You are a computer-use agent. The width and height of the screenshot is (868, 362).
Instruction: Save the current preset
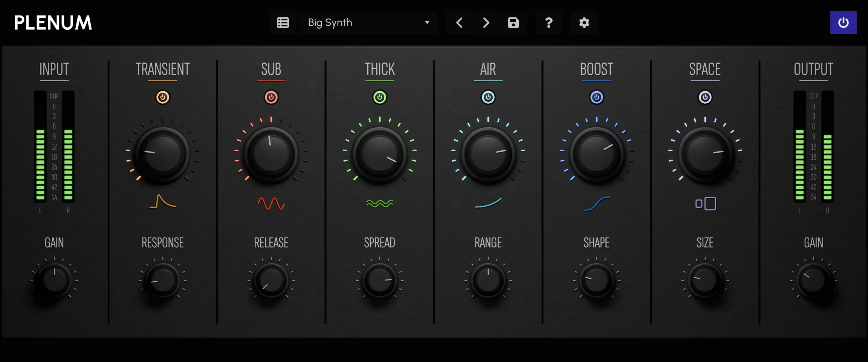[513, 23]
